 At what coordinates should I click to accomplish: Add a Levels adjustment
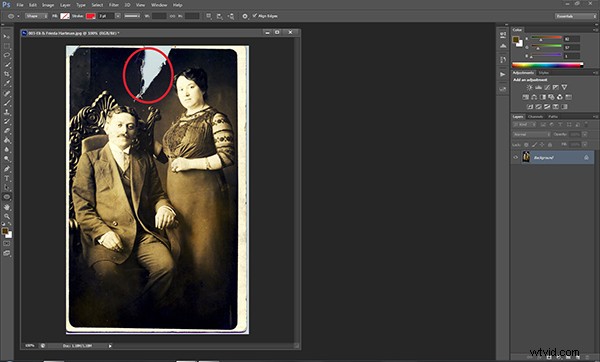point(538,87)
